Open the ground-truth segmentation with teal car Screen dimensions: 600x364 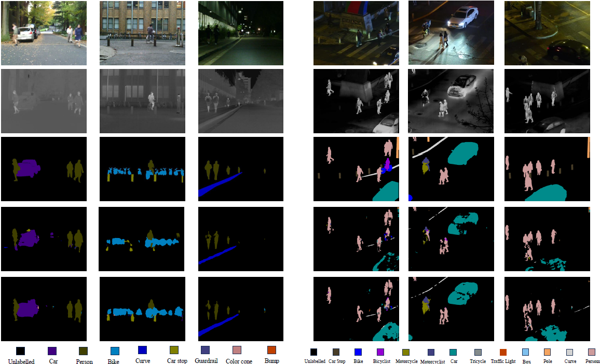[451, 170]
